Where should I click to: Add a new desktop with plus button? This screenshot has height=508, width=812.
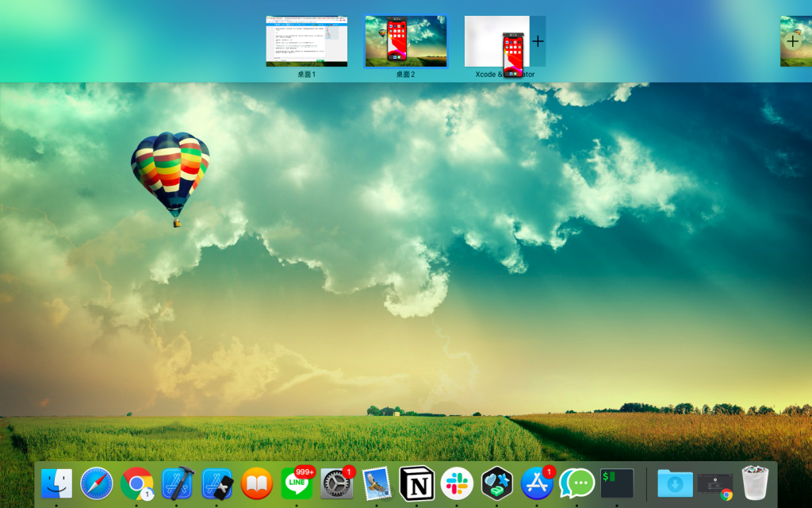pos(793,41)
